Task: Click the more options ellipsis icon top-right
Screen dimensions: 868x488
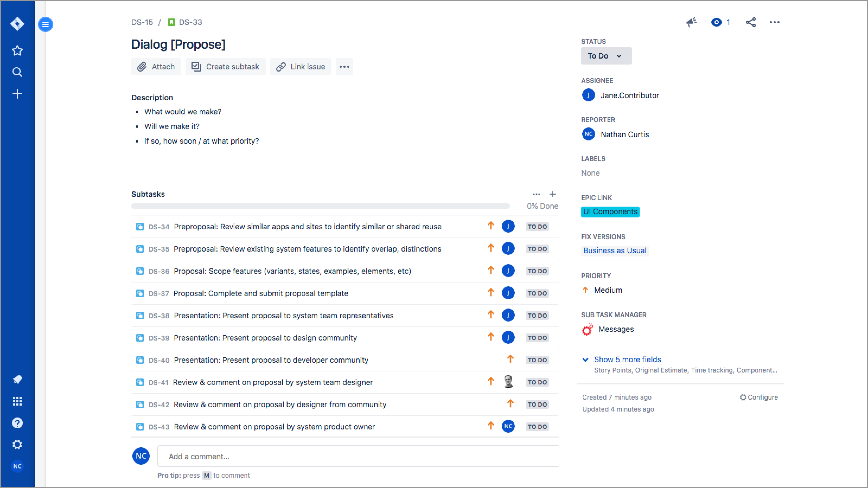Action: pos(774,22)
